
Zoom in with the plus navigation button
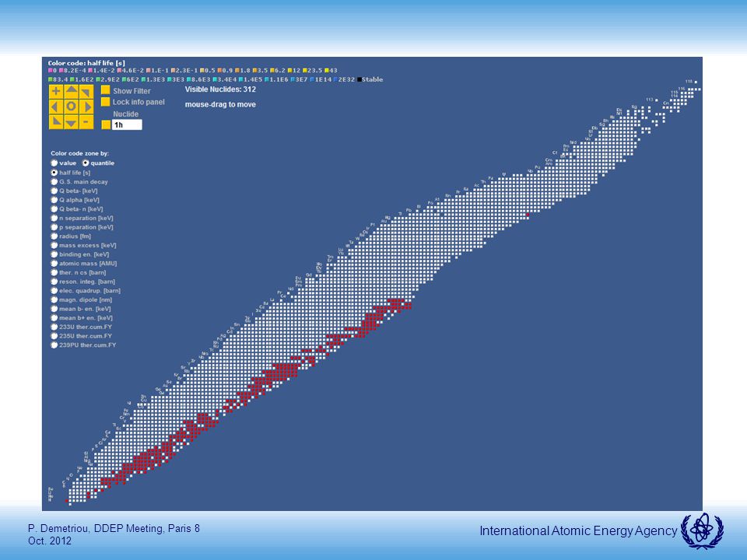click(56, 92)
